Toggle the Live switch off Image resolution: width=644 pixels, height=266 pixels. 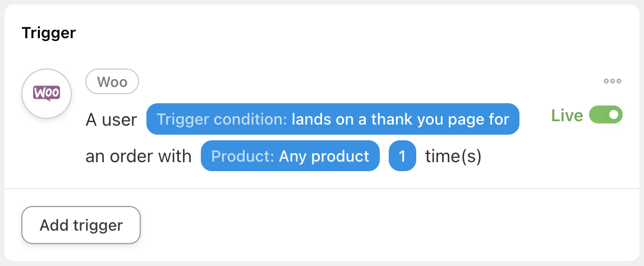pos(606,115)
